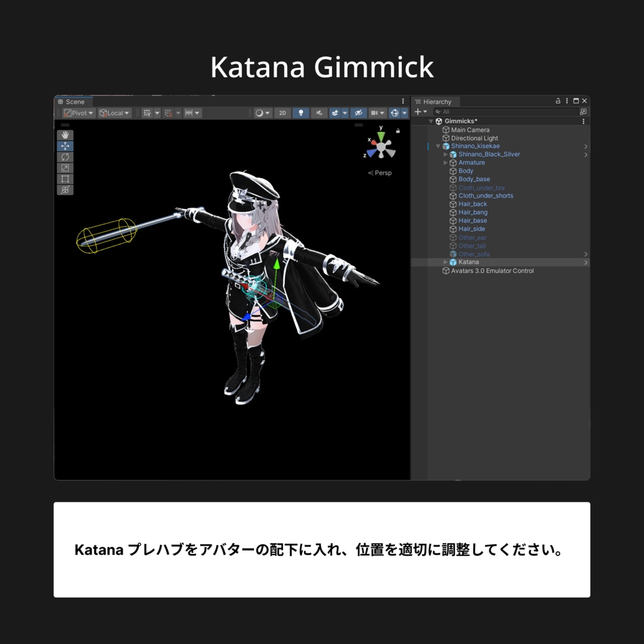The height and width of the screenshot is (644, 644).
Task: Open the Local/Global dropdown
Action: click(x=114, y=113)
